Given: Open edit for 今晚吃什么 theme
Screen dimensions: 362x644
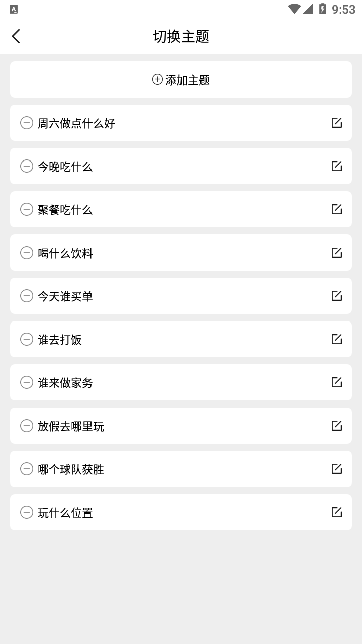Looking at the screenshot, I should (x=336, y=166).
